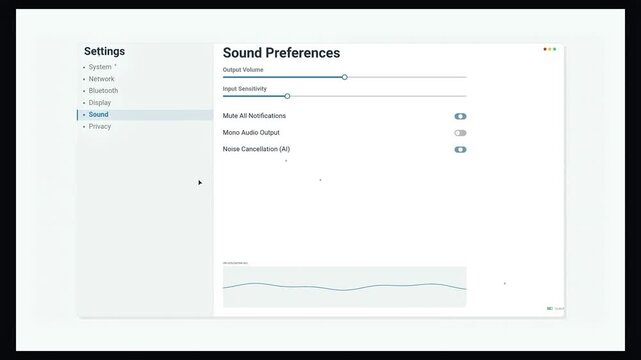Click the Mono Audio Output label
This screenshot has width=641, height=360.
coord(251,133)
